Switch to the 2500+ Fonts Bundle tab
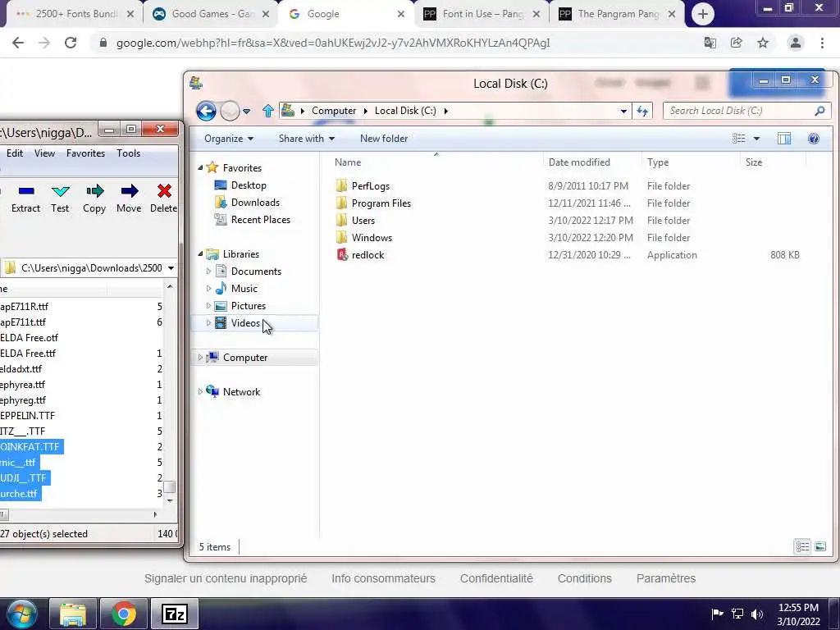The image size is (840, 630). tap(73, 14)
